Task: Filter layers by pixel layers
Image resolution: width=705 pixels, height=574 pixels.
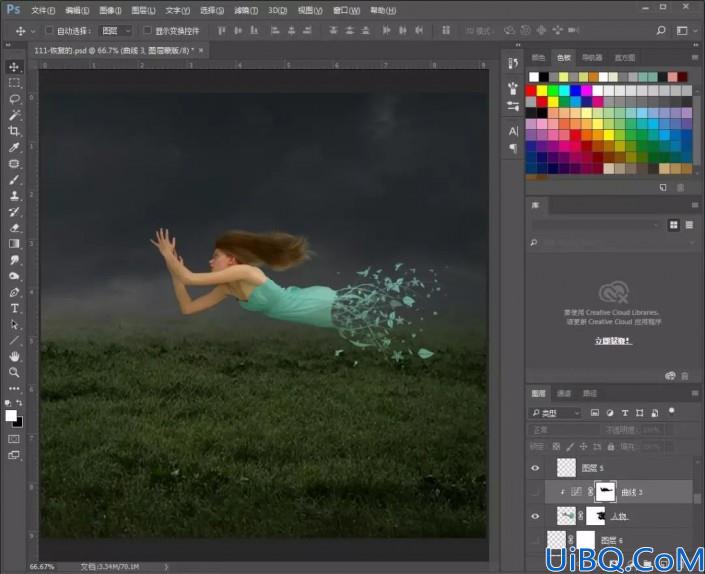Action: tap(594, 413)
